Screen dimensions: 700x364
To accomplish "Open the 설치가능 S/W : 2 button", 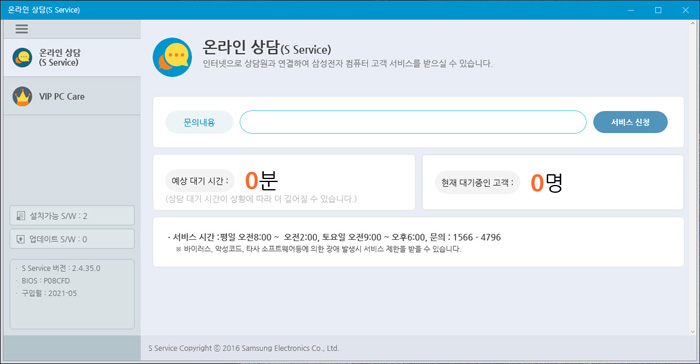I will 72,216.
